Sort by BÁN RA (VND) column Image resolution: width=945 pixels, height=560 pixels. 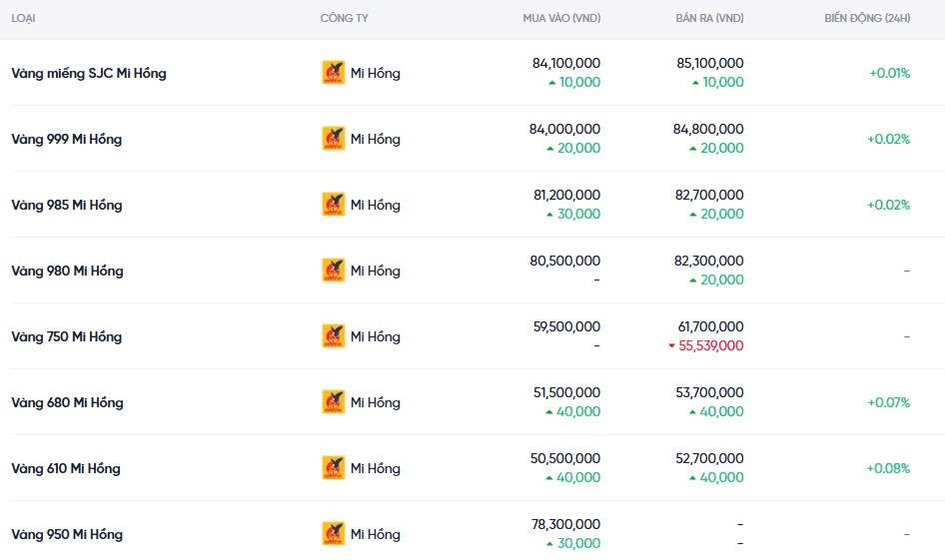709,19
